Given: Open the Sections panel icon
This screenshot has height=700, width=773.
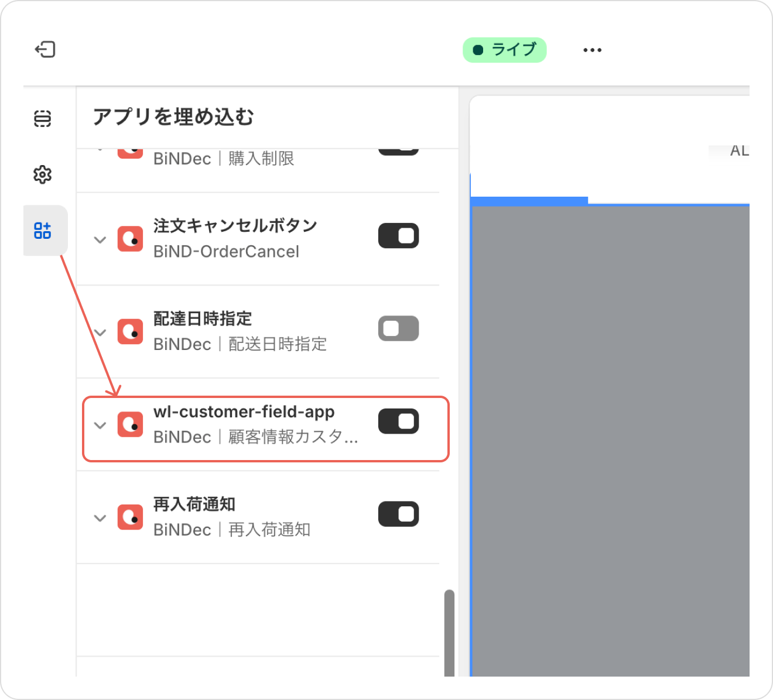Looking at the screenshot, I should 43,118.
